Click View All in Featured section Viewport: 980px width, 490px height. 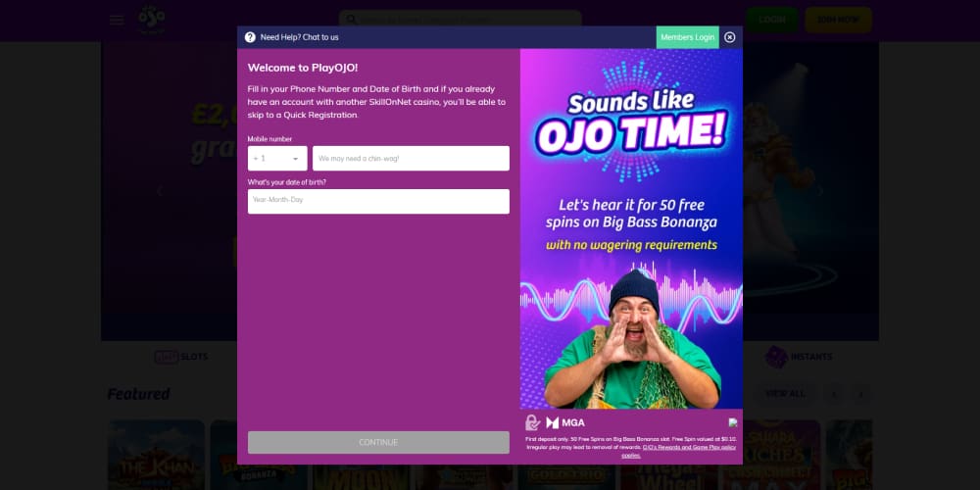(784, 394)
